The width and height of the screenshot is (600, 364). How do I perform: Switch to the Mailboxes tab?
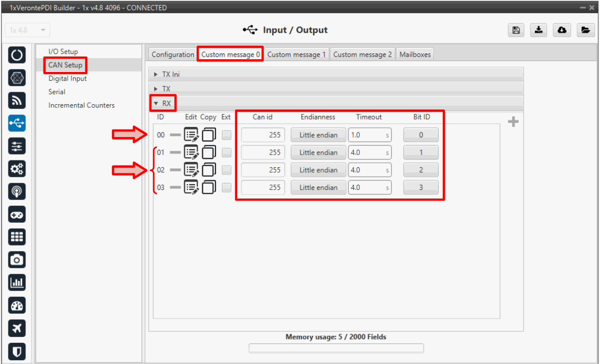pos(415,54)
